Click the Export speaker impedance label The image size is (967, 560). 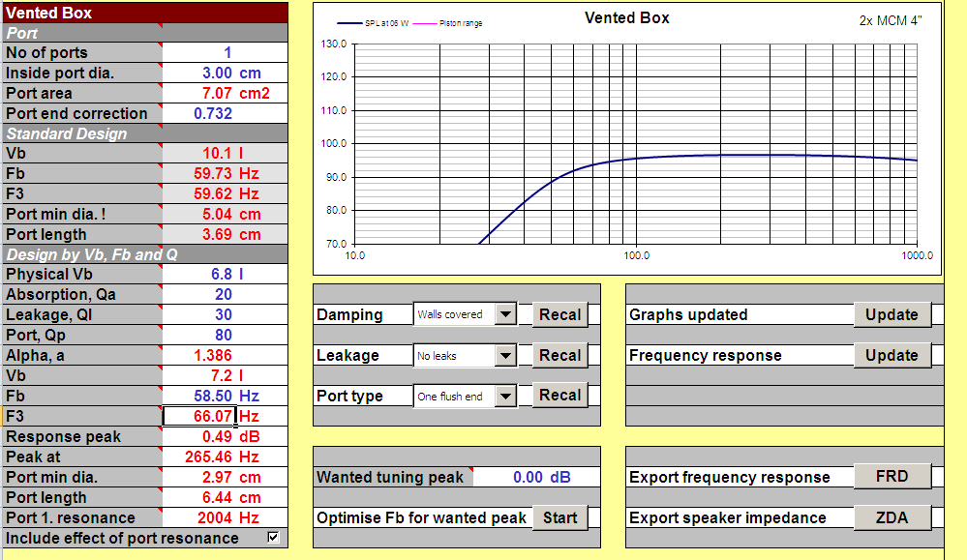728,517
